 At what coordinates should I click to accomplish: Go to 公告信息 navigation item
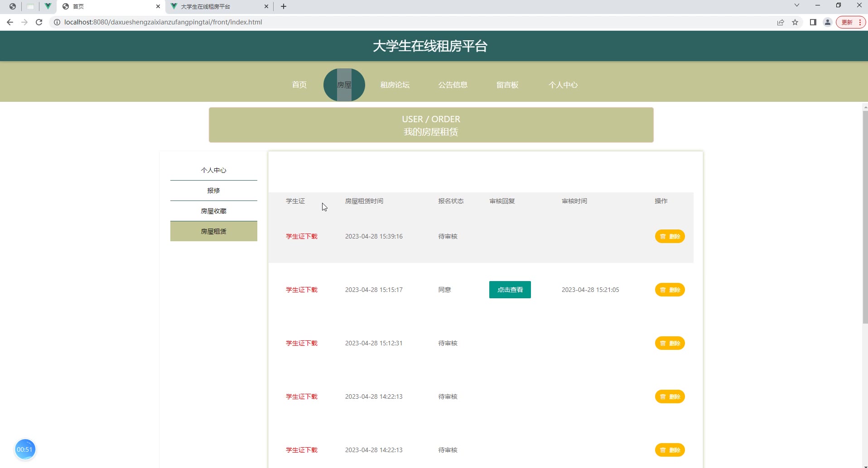tap(453, 85)
